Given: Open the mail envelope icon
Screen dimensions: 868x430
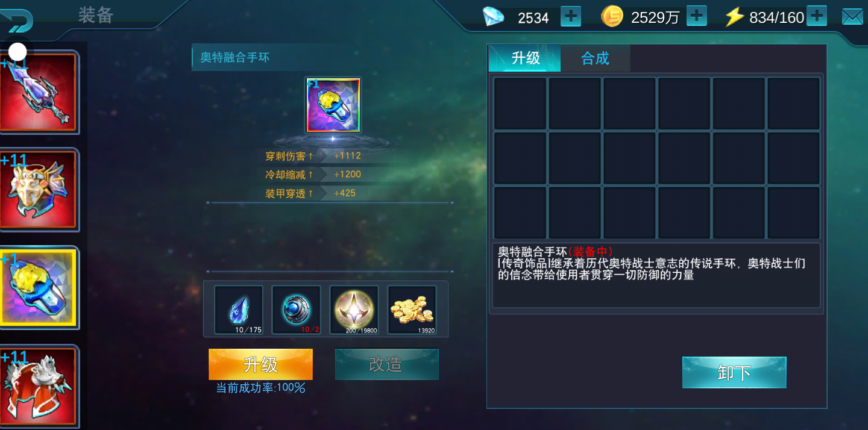Looking at the screenshot, I should click(852, 16).
